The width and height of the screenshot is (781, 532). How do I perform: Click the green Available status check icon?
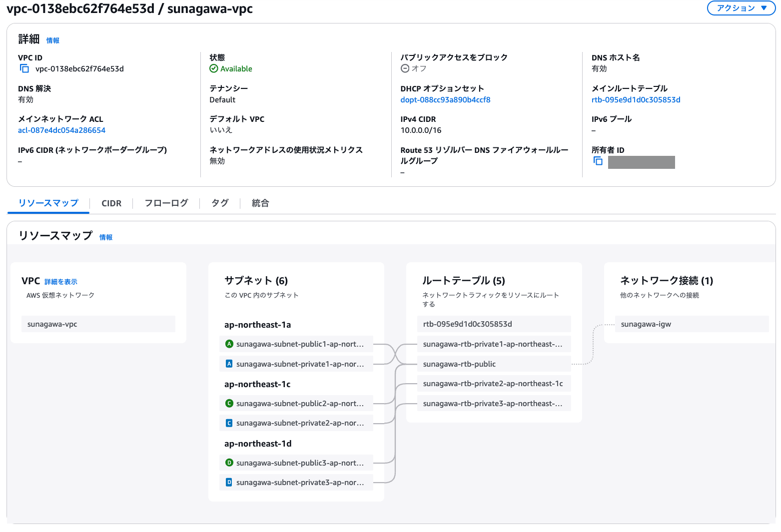(x=214, y=68)
